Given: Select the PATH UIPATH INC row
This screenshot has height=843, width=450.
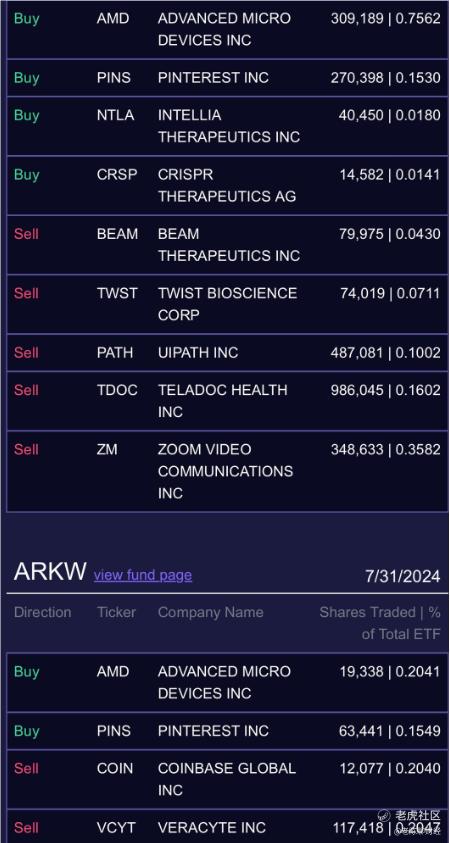Looking at the screenshot, I should (x=227, y=353).
